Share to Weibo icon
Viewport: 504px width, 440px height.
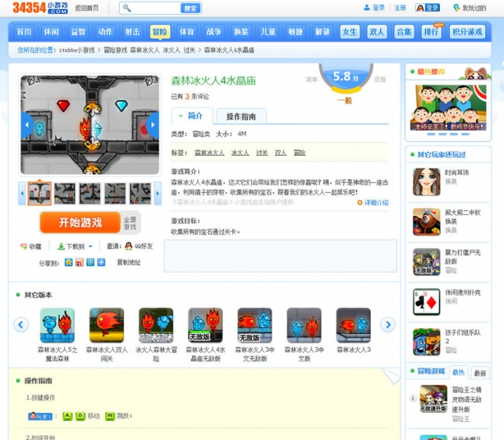(x=80, y=262)
